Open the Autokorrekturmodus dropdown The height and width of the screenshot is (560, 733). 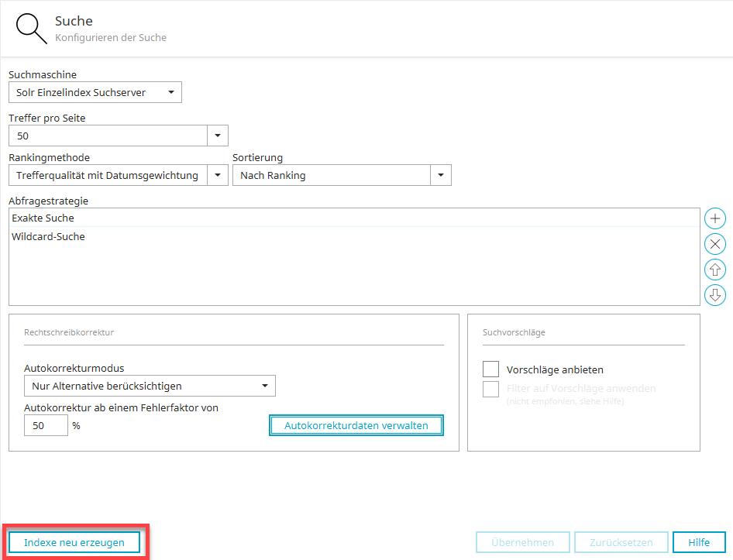tap(150, 386)
